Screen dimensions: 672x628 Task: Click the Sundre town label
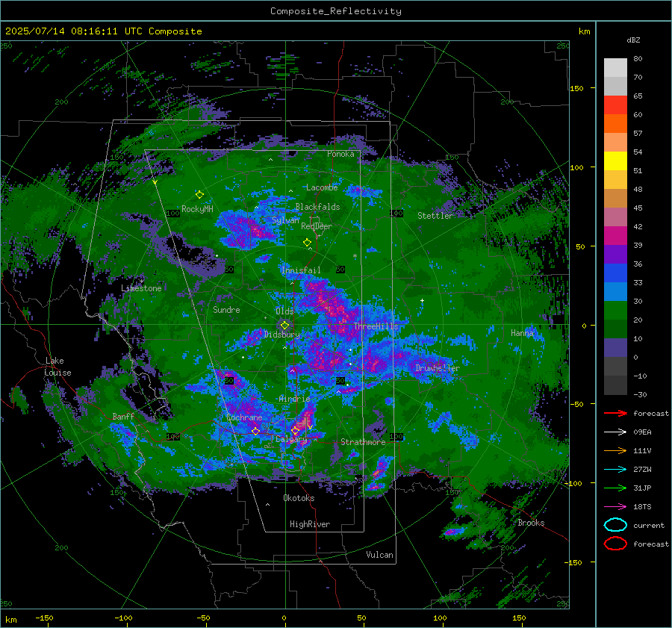(226, 309)
